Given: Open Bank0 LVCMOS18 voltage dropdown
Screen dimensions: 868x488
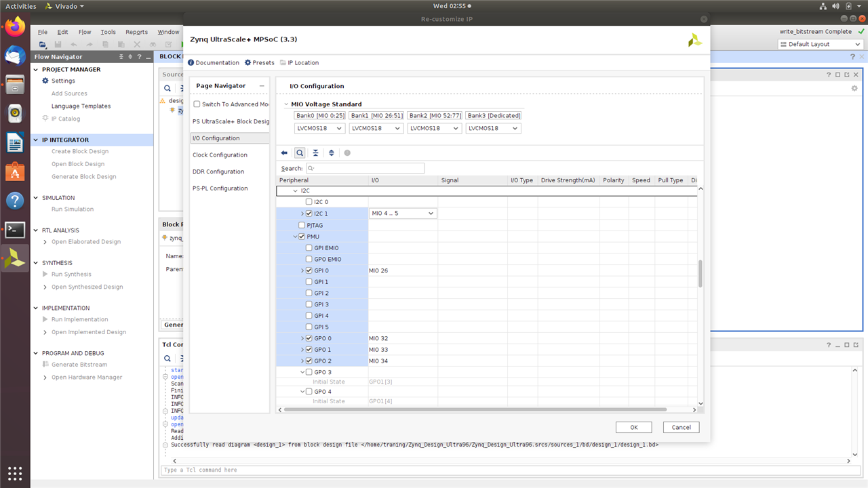Looking at the screenshot, I should point(320,128).
